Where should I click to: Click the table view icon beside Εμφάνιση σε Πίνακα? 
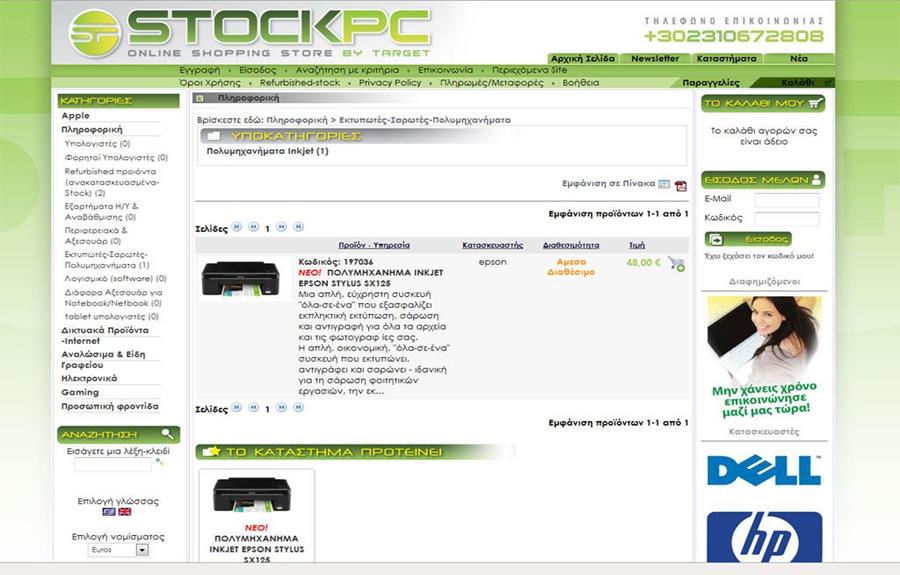[x=664, y=184]
